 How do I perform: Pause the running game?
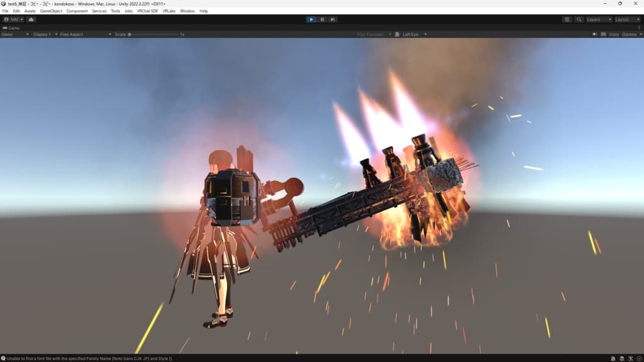point(322,19)
